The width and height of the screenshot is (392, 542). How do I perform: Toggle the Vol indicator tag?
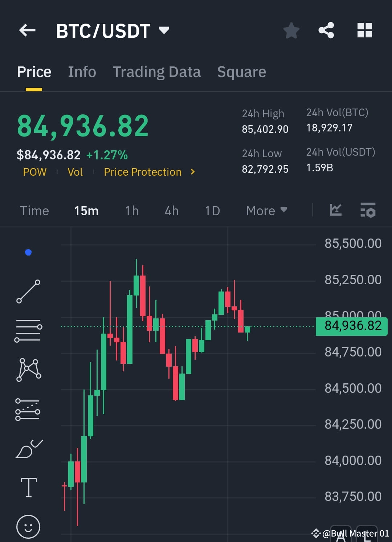[x=75, y=172]
